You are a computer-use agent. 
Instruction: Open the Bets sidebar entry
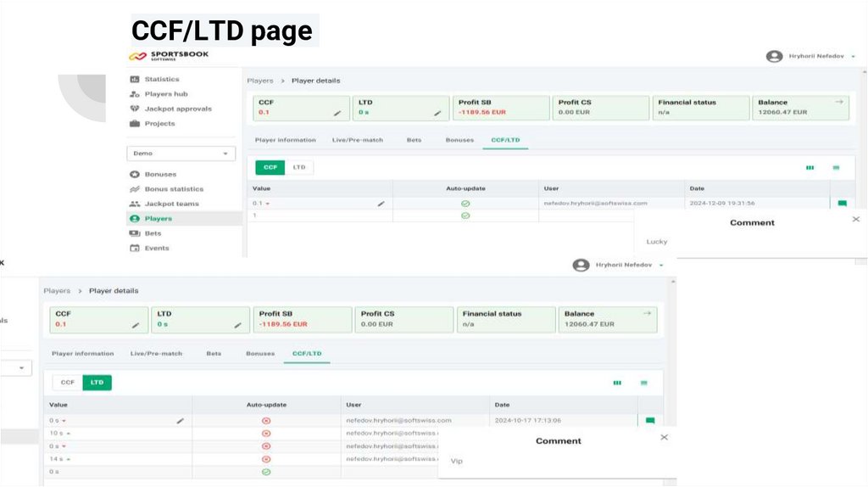[x=153, y=233]
